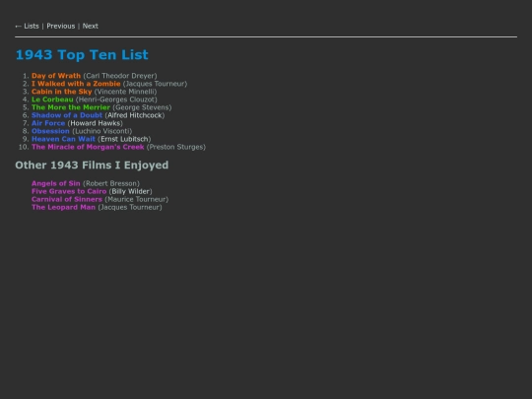
Task: Click director name Maurice Tourneur
Action: click(x=137, y=199)
